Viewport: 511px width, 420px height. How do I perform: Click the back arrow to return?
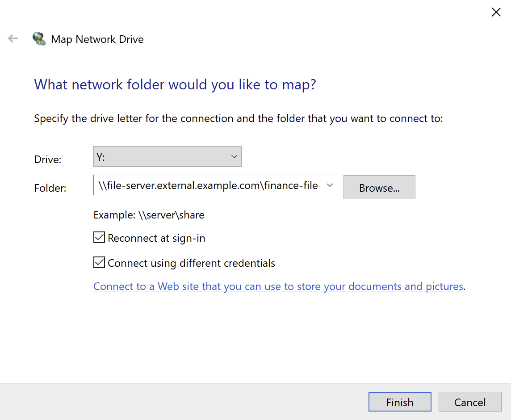point(13,38)
